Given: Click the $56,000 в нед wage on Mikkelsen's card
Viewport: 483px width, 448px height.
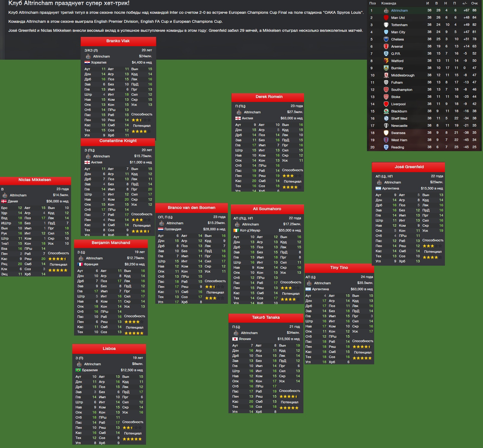Looking at the screenshot, I should coord(57,201).
